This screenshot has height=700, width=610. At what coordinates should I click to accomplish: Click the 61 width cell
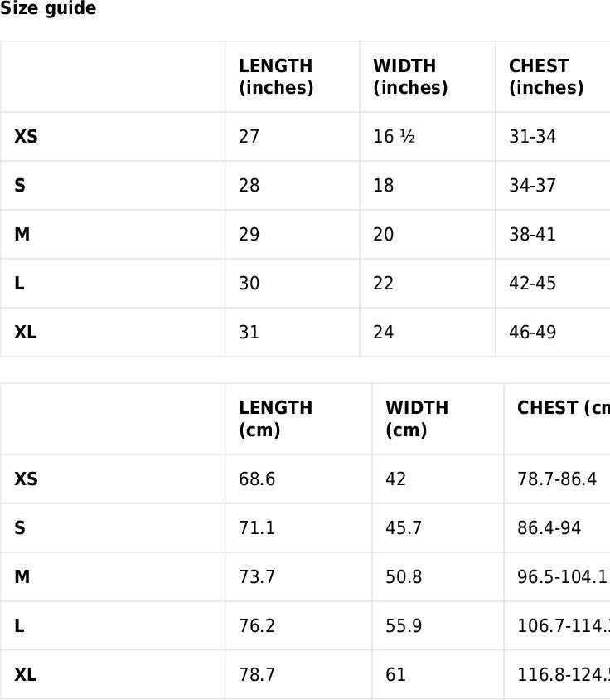tap(438, 674)
